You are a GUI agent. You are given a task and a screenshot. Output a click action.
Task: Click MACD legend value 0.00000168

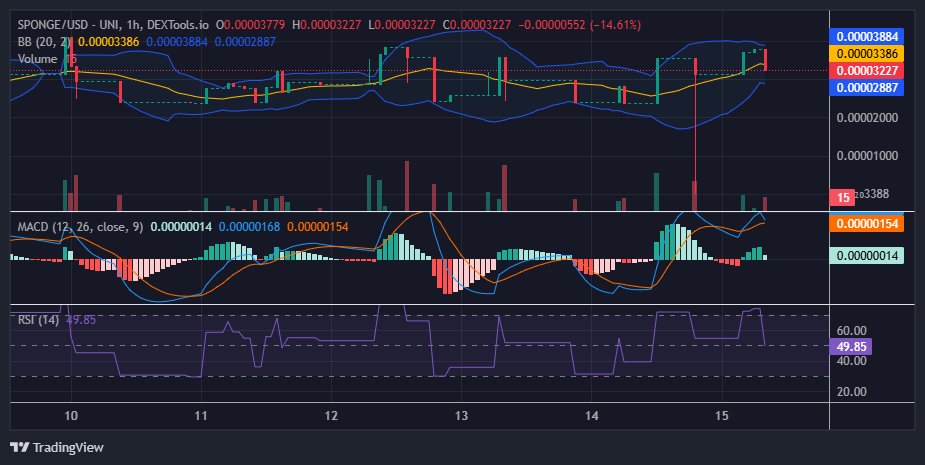[x=249, y=227]
